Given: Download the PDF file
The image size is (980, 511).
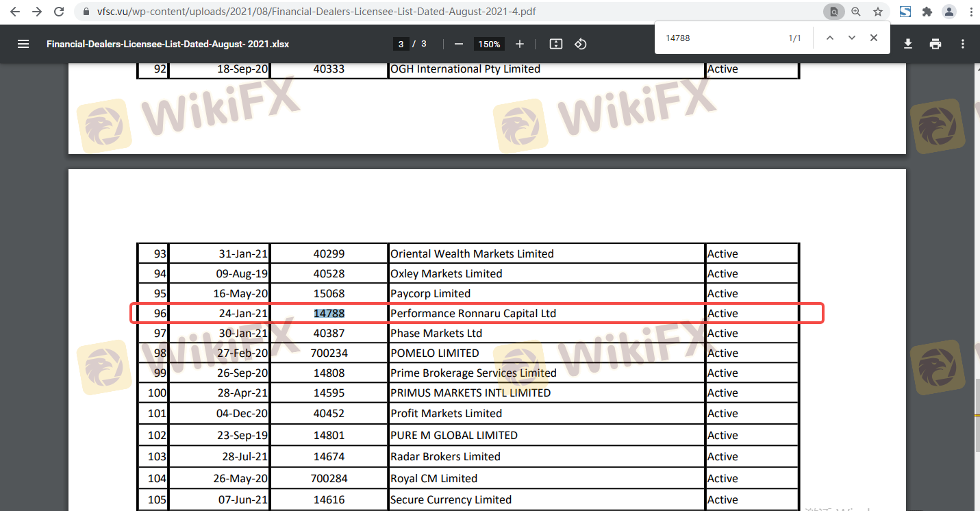Looking at the screenshot, I should point(908,44).
